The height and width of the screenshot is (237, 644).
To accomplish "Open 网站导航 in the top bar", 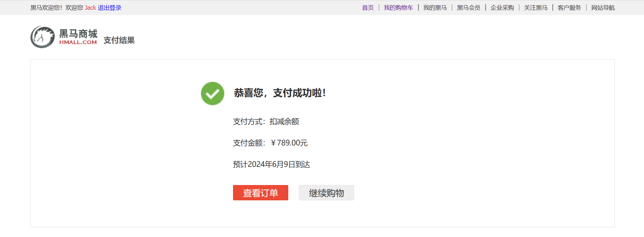I will 603,7.
